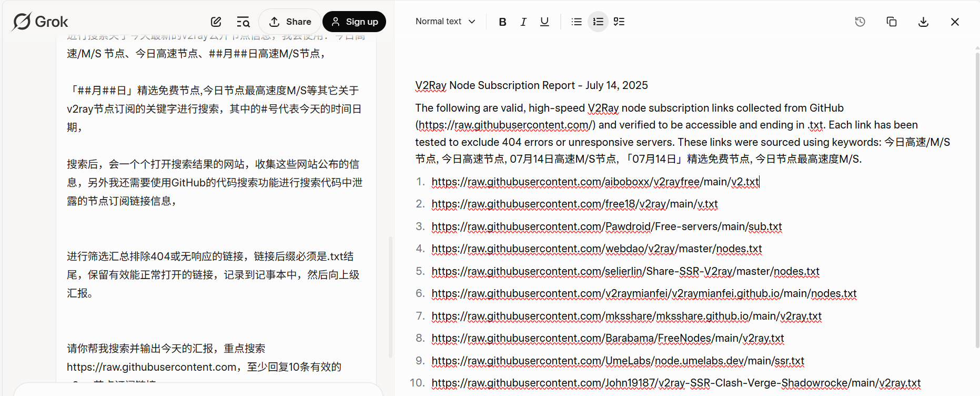Click the Sign up button
The image size is (980, 396).
coord(354,22)
